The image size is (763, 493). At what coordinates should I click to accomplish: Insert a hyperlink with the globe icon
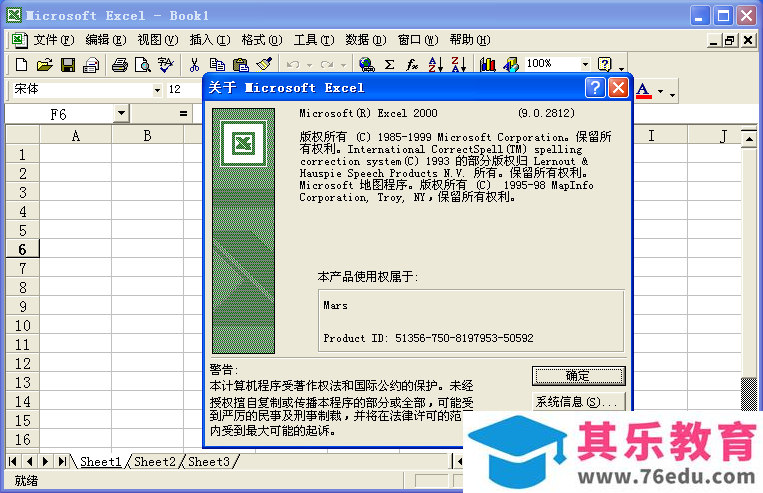[x=366, y=64]
